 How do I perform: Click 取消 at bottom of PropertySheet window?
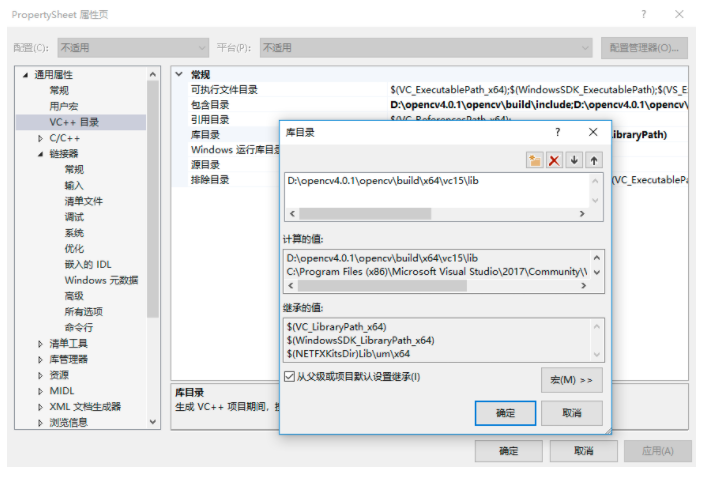(583, 451)
